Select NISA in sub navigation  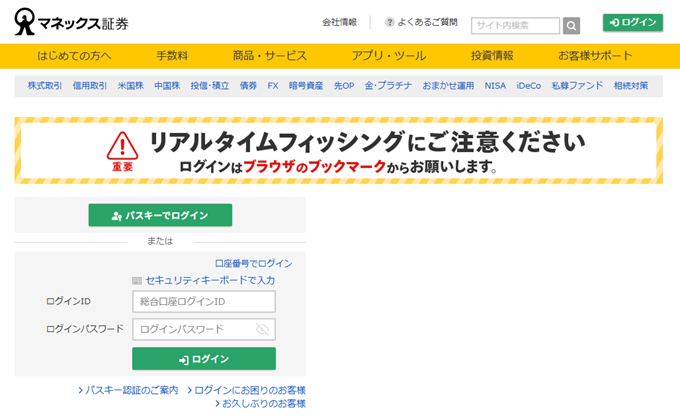[495, 86]
